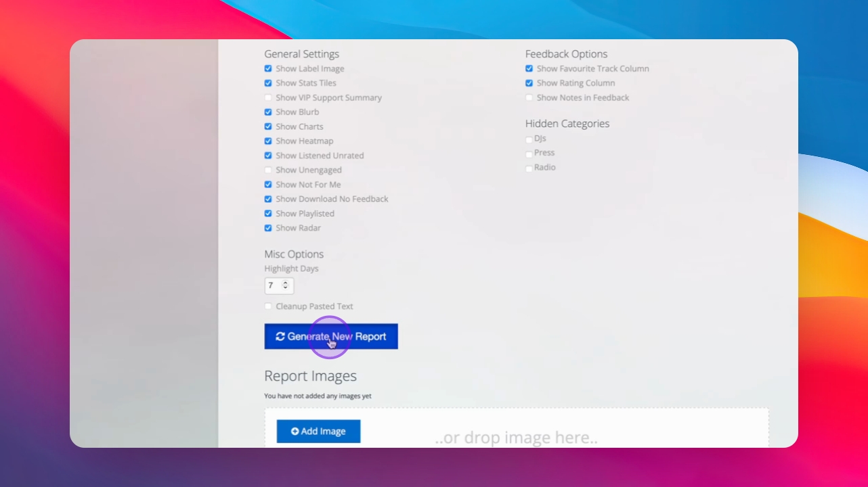Click "You have not added any images yet"
The width and height of the screenshot is (868, 487).
point(318,396)
